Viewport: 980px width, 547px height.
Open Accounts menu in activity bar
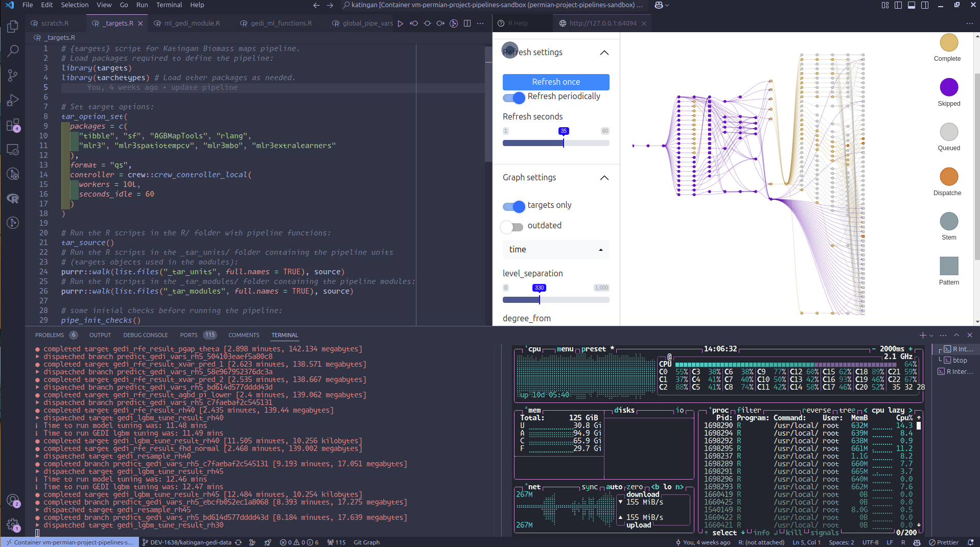click(x=13, y=501)
